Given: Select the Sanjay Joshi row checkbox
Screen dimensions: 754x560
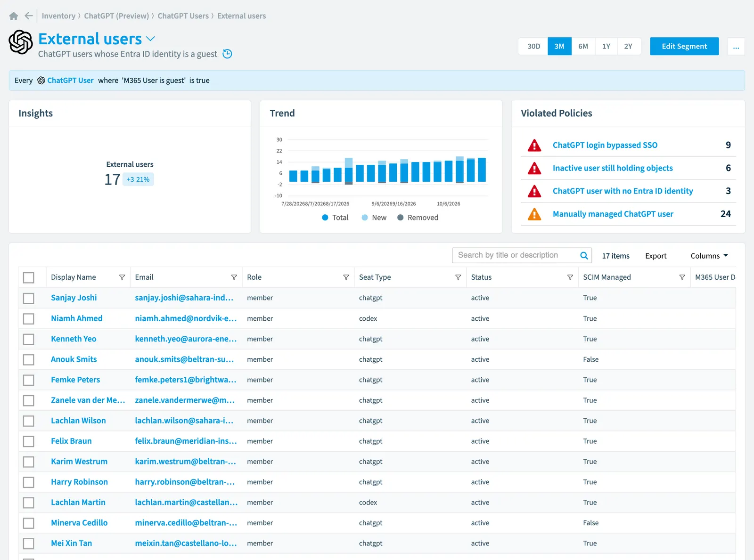Looking at the screenshot, I should coord(29,298).
